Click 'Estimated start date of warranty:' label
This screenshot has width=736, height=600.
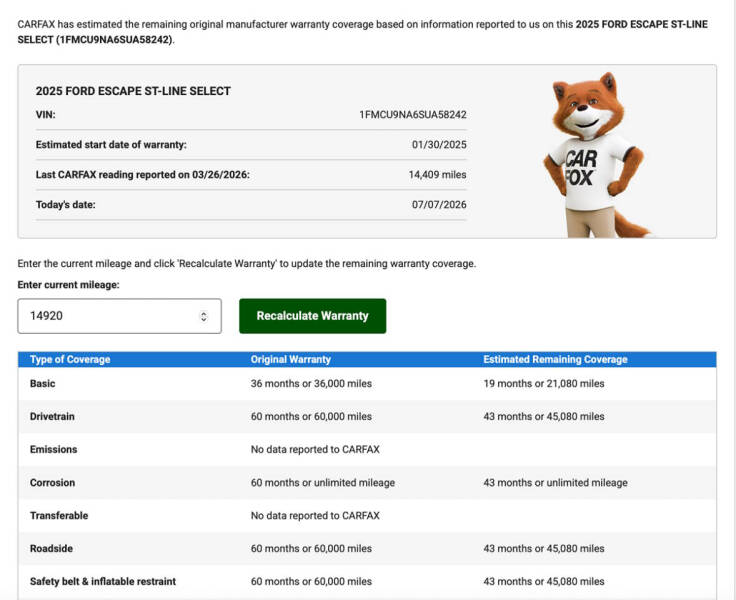[111, 145]
